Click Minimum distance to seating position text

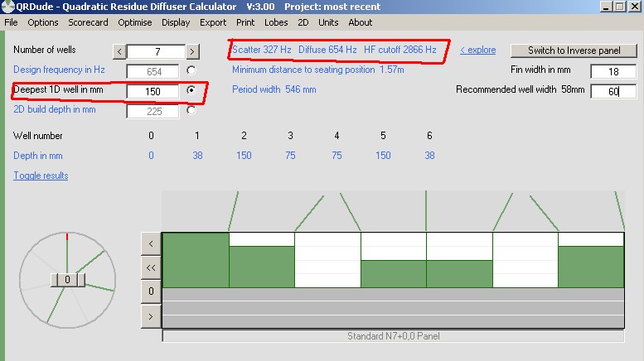tap(318, 70)
